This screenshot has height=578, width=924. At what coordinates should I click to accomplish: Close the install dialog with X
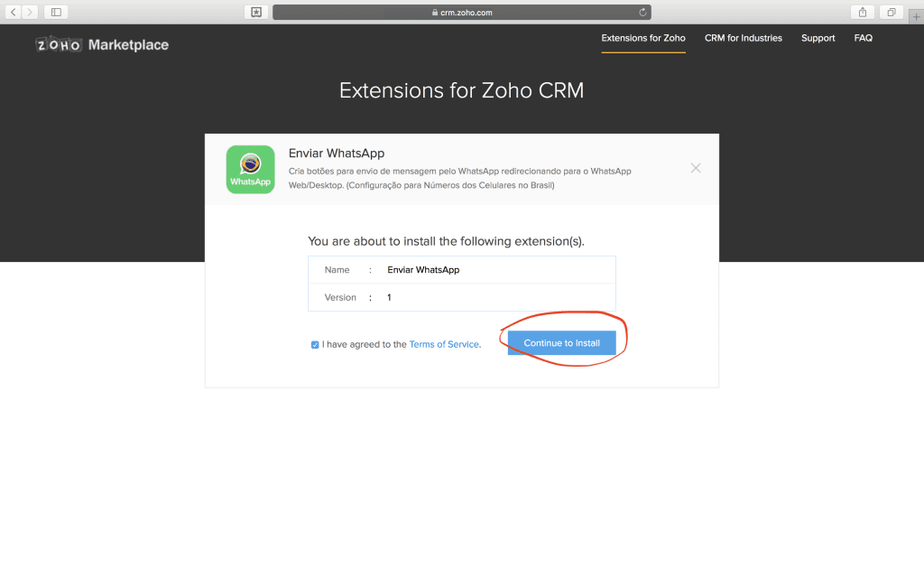click(696, 168)
